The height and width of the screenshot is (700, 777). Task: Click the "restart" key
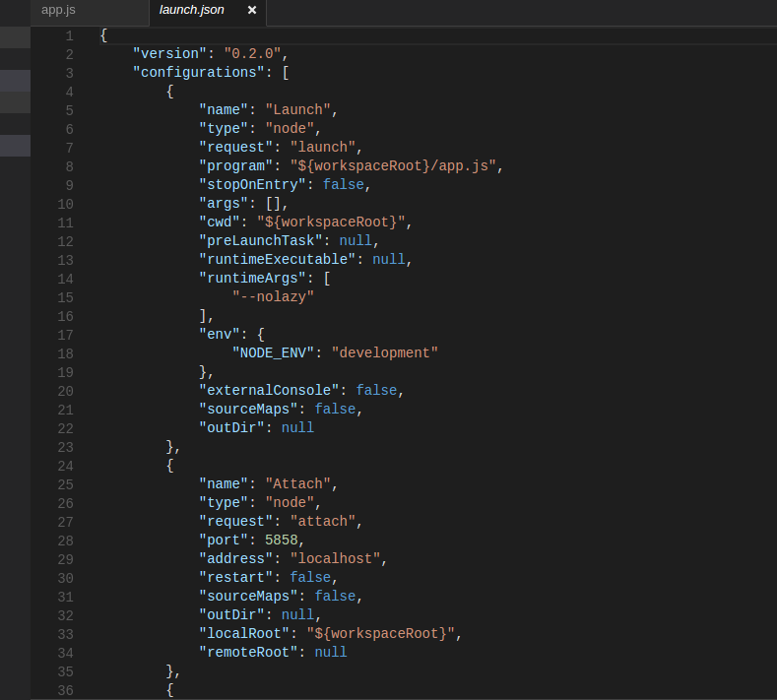coord(236,577)
